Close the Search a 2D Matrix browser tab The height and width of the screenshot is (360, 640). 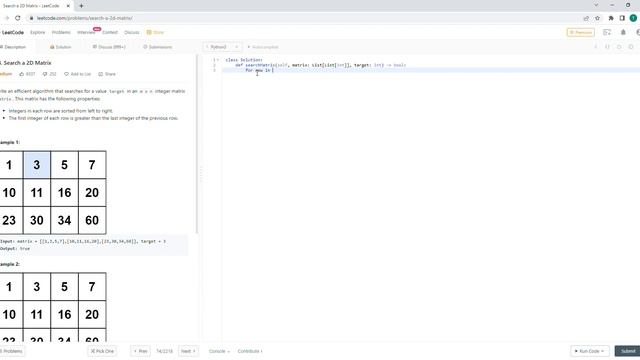(68, 6)
